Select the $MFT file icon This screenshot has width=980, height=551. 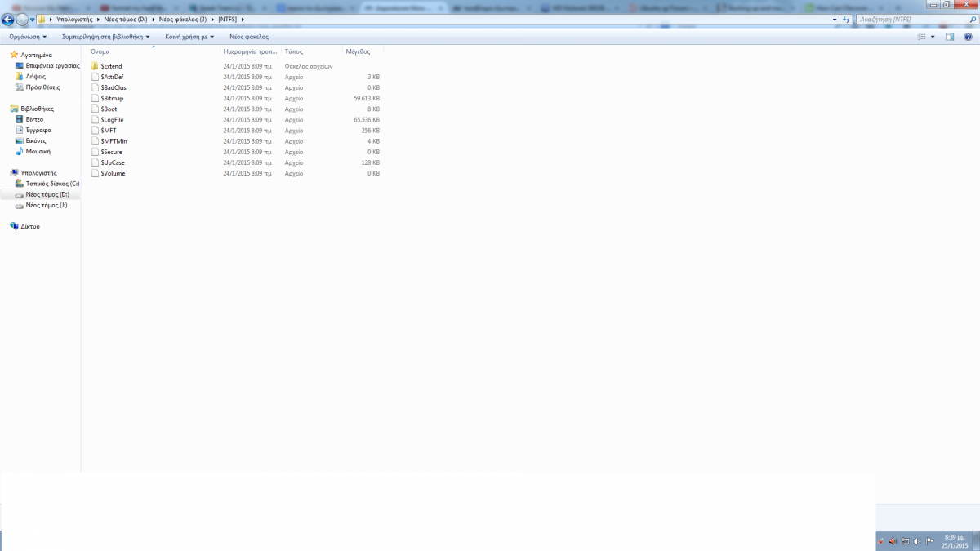[x=95, y=130]
